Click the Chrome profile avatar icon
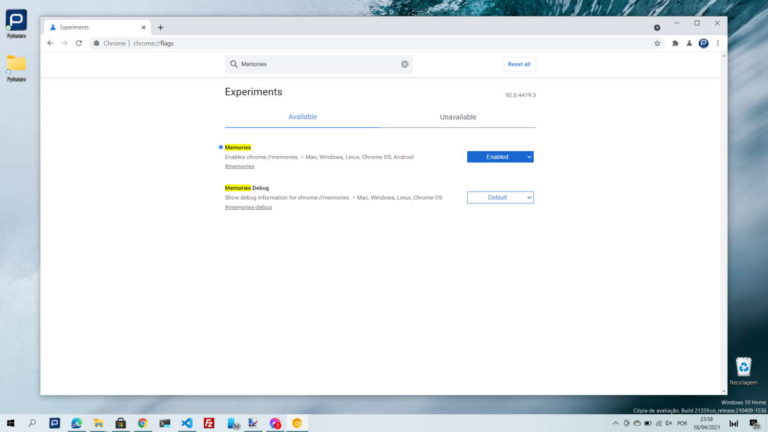768x432 pixels. [x=703, y=43]
